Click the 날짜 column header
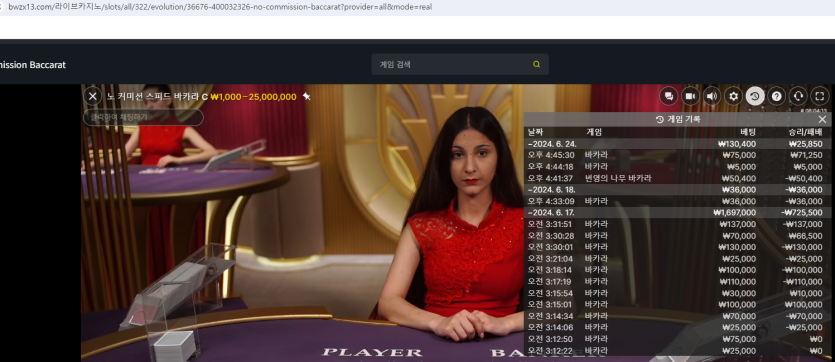The width and height of the screenshot is (835, 362). pyautogui.click(x=535, y=132)
